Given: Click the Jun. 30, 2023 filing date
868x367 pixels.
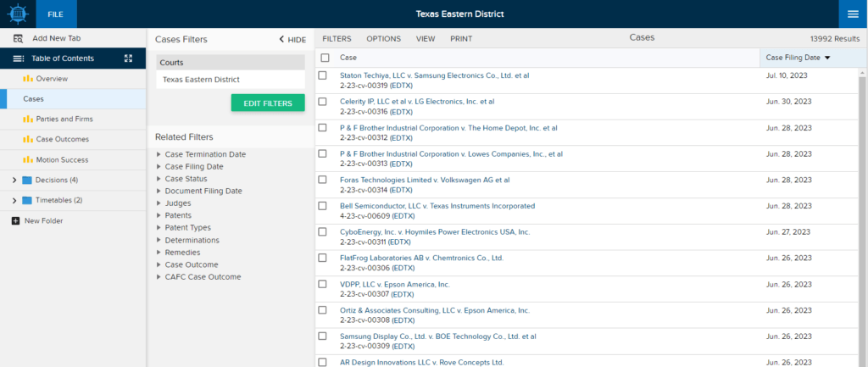Looking at the screenshot, I should (x=789, y=102).
